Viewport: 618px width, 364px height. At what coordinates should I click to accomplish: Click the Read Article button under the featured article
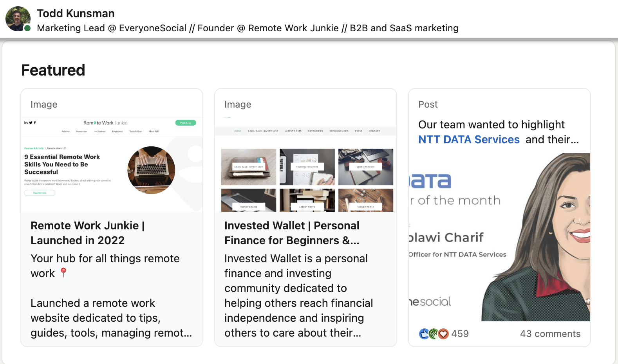click(40, 193)
